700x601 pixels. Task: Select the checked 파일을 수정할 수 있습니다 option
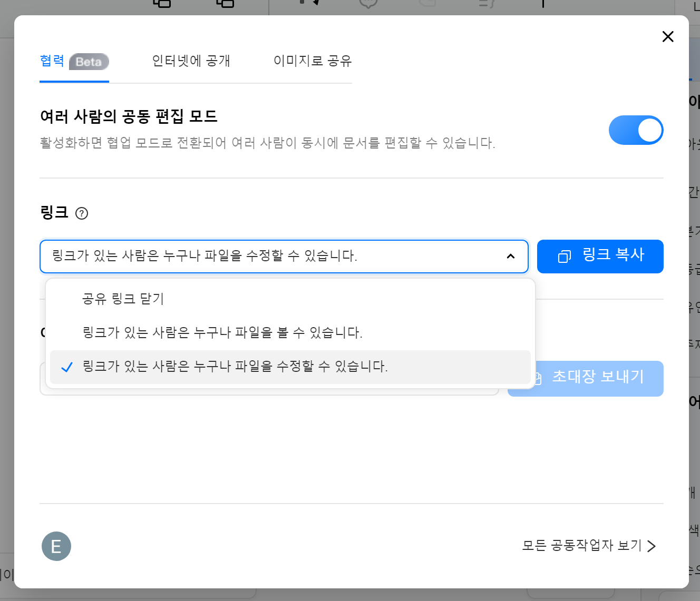click(290, 367)
